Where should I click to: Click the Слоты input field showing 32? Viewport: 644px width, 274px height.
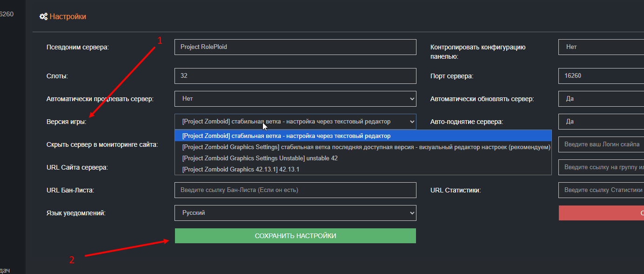point(295,76)
